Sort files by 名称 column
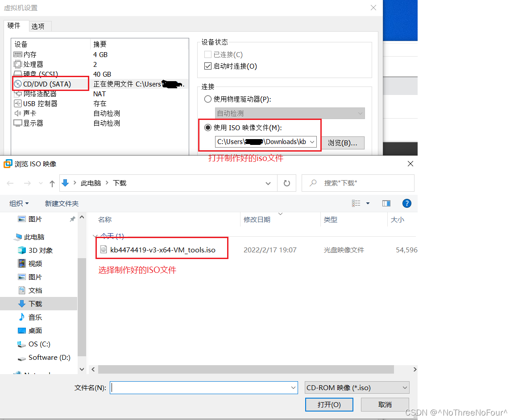Viewport: 514px width, 420px height. click(x=105, y=219)
